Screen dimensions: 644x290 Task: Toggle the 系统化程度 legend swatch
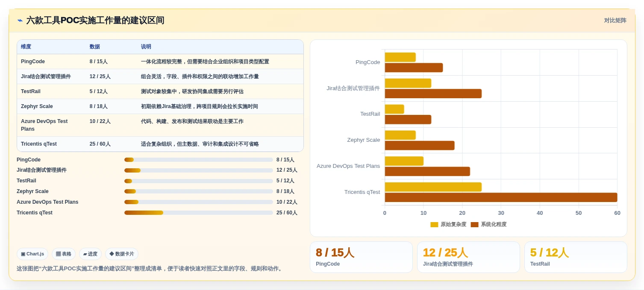474,225
